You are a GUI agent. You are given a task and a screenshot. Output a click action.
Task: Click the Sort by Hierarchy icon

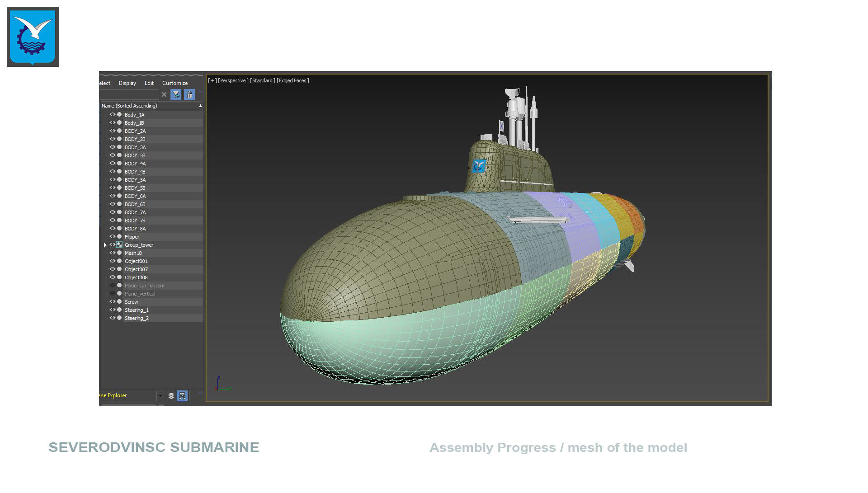182,396
